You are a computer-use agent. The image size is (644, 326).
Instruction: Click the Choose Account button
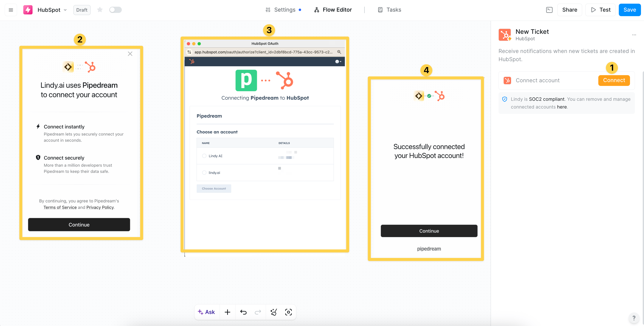click(x=214, y=188)
